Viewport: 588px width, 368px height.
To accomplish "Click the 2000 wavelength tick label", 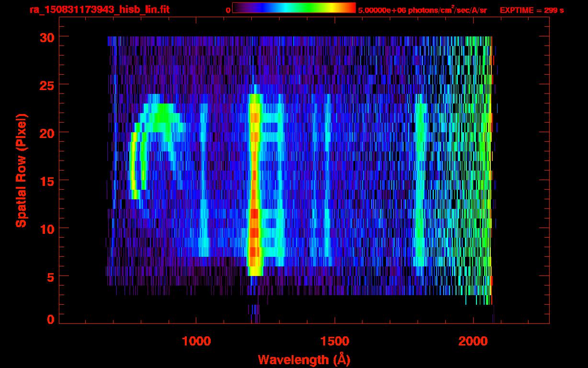I will [473, 341].
